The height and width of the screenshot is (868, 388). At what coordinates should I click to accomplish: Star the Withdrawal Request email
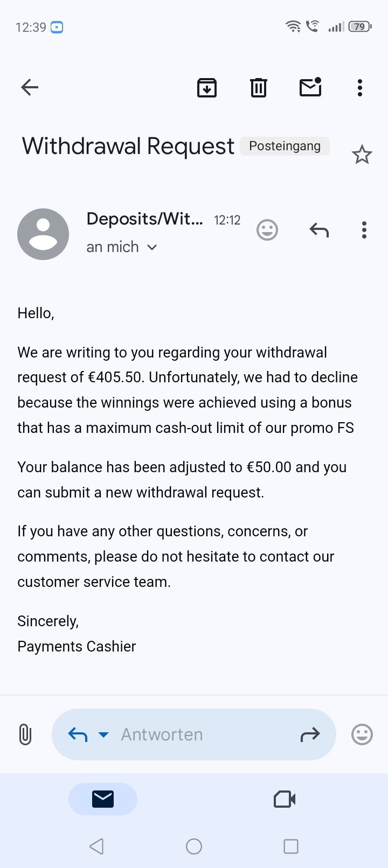pos(362,155)
